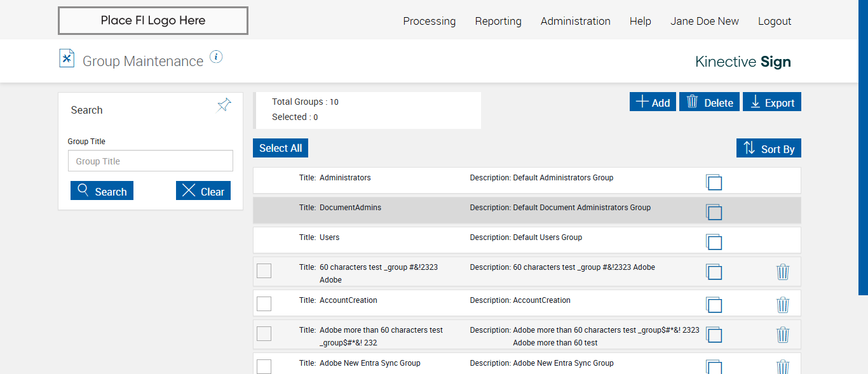Click trash icon for Adobe more than 60 group
The height and width of the screenshot is (374, 868).
pos(783,335)
